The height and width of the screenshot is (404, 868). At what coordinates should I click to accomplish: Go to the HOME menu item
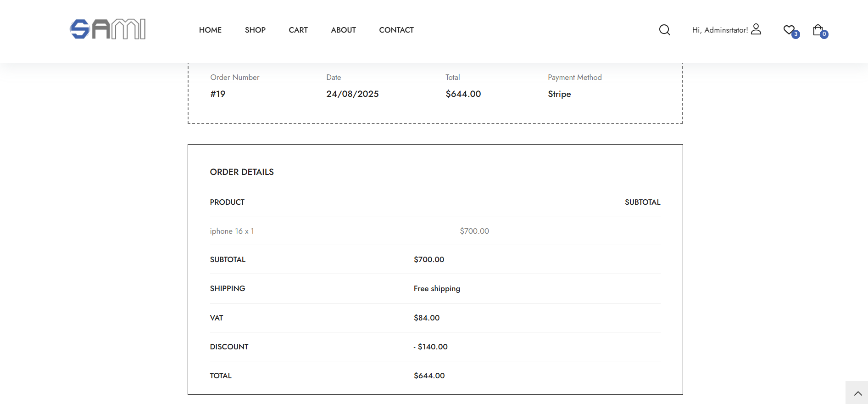[x=210, y=30]
